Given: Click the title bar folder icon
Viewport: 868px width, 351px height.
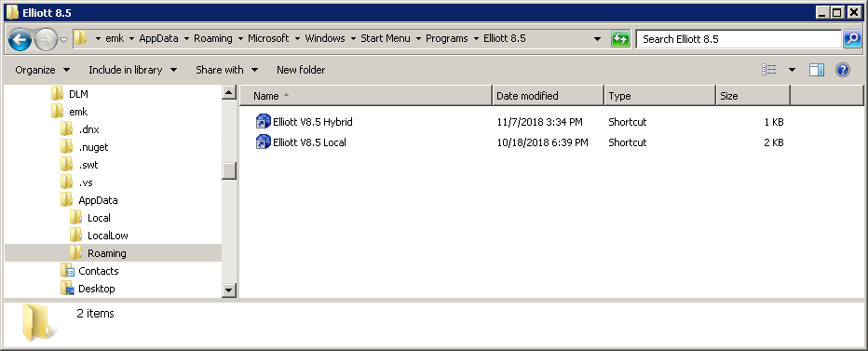Looking at the screenshot, I should pyautogui.click(x=13, y=12).
